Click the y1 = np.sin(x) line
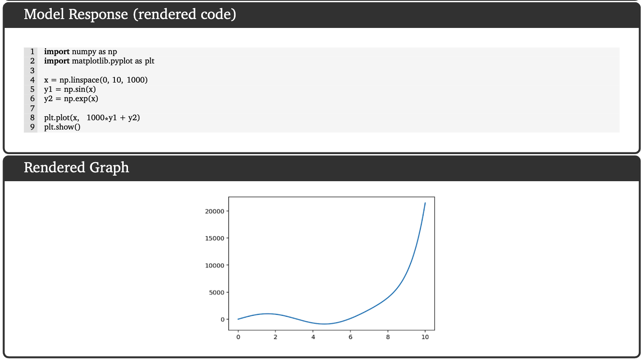Image resolution: width=644 pixels, height=359 pixels. (x=70, y=89)
